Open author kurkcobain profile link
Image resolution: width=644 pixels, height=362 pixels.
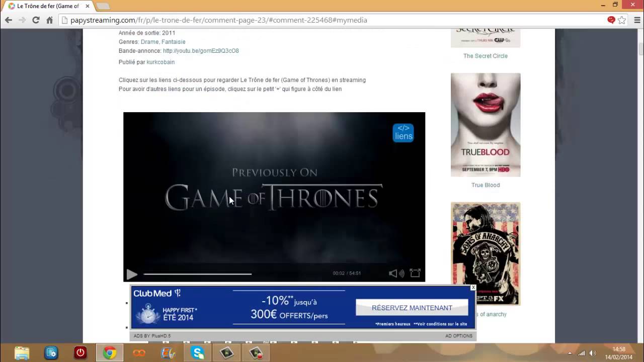click(x=160, y=62)
